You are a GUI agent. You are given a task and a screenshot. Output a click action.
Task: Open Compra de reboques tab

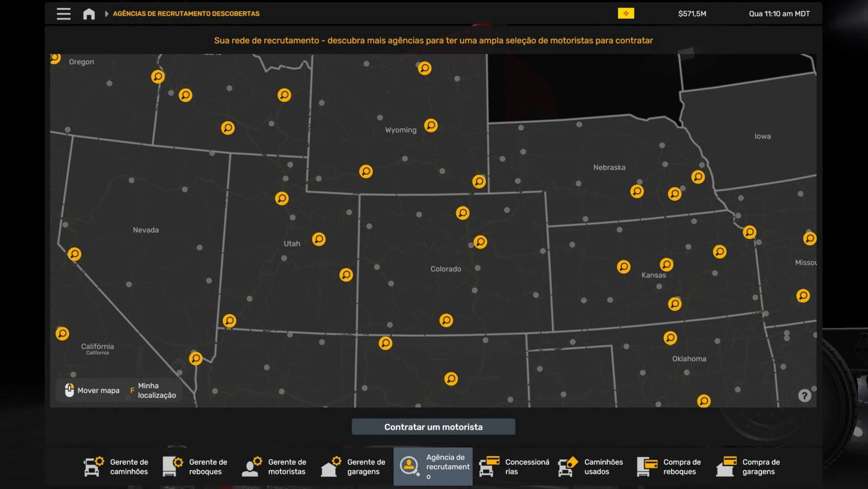(670, 466)
